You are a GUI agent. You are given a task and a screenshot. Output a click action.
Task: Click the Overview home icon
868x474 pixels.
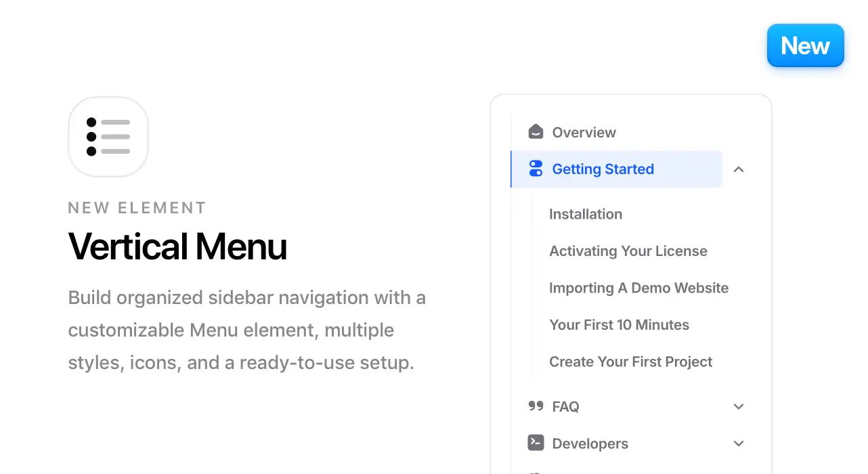(x=536, y=131)
